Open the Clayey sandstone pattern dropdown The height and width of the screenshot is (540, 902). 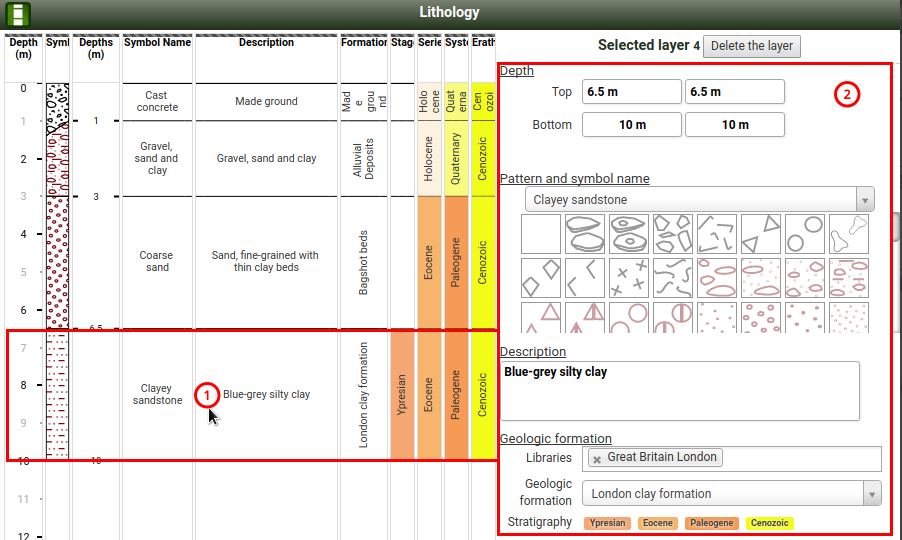[x=699, y=199]
